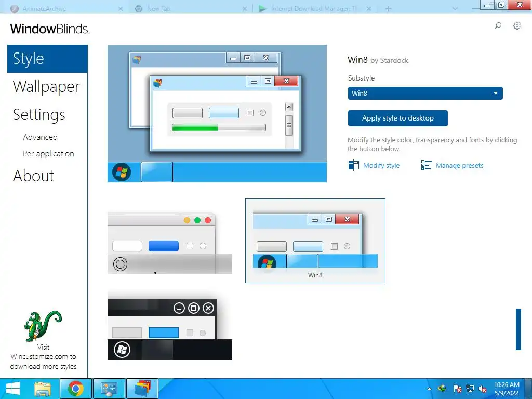Image resolution: width=532 pixels, height=399 pixels.
Task: Click the Internet Download Manager tray icon
Action: coord(442,389)
